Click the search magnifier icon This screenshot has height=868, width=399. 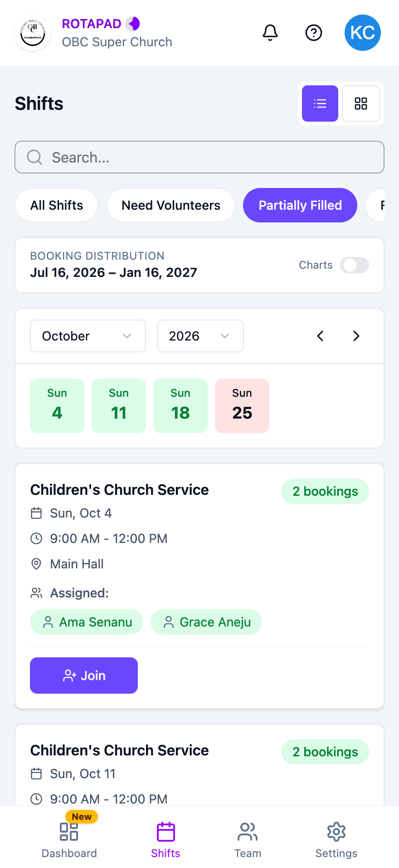34,157
